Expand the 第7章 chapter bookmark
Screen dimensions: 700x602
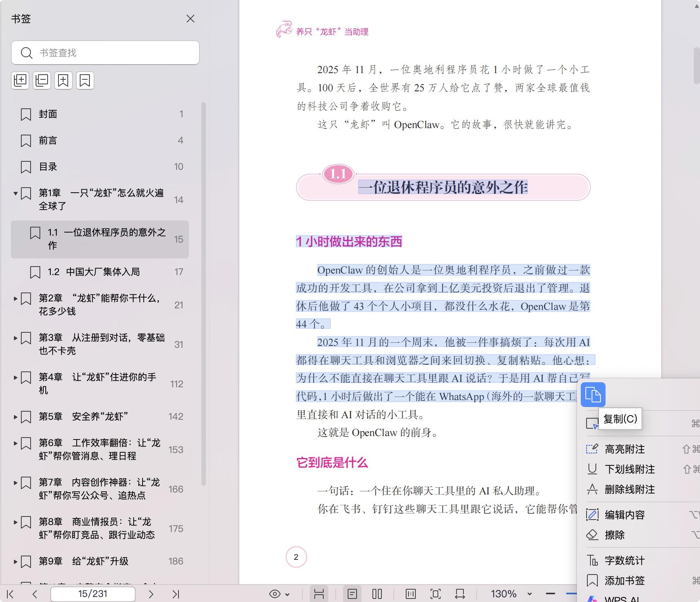tap(15, 483)
